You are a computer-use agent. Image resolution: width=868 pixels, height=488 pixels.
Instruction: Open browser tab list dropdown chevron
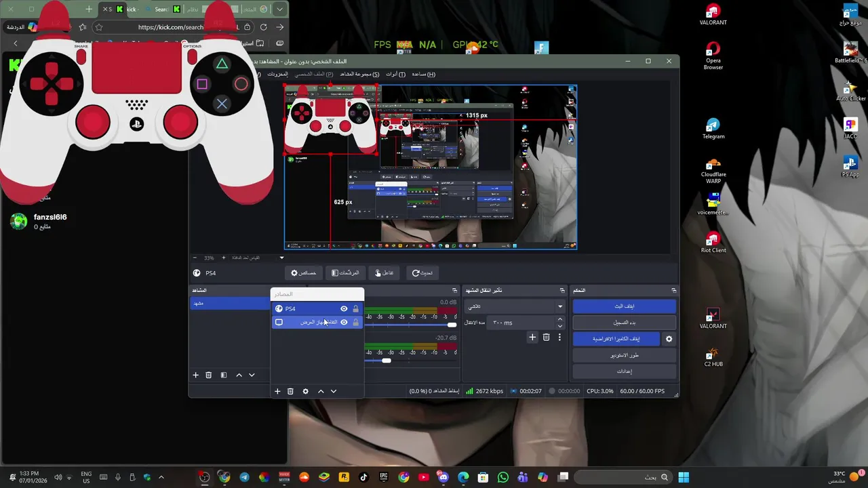click(x=279, y=9)
